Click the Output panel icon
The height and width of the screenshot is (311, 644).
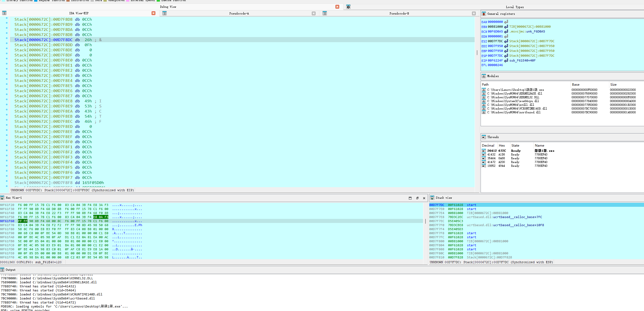tap(2, 270)
